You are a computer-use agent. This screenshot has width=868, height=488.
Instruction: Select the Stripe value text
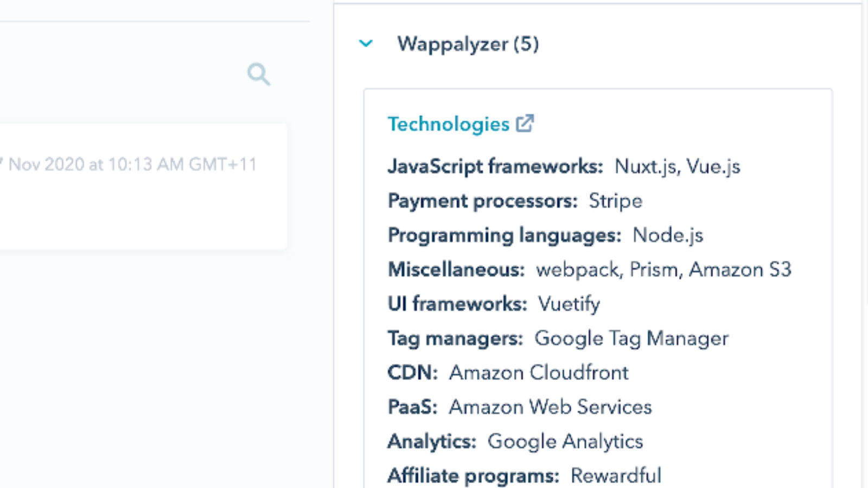pos(615,201)
